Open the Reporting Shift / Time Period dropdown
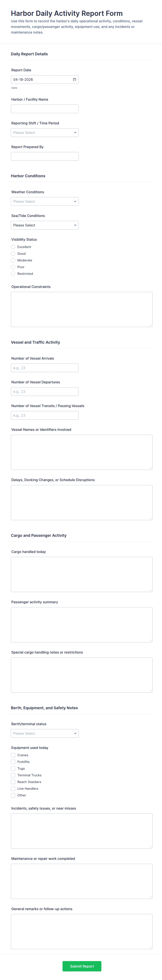 (x=45, y=133)
